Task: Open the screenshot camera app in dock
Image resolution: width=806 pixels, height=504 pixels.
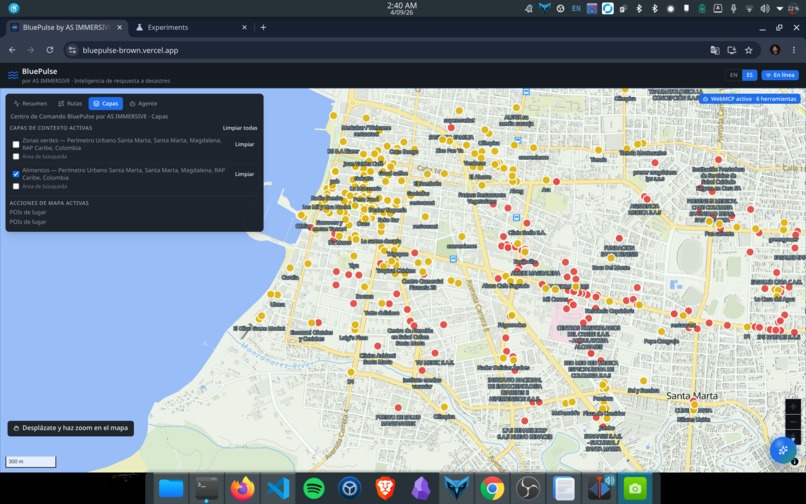Action: pyautogui.click(x=635, y=488)
